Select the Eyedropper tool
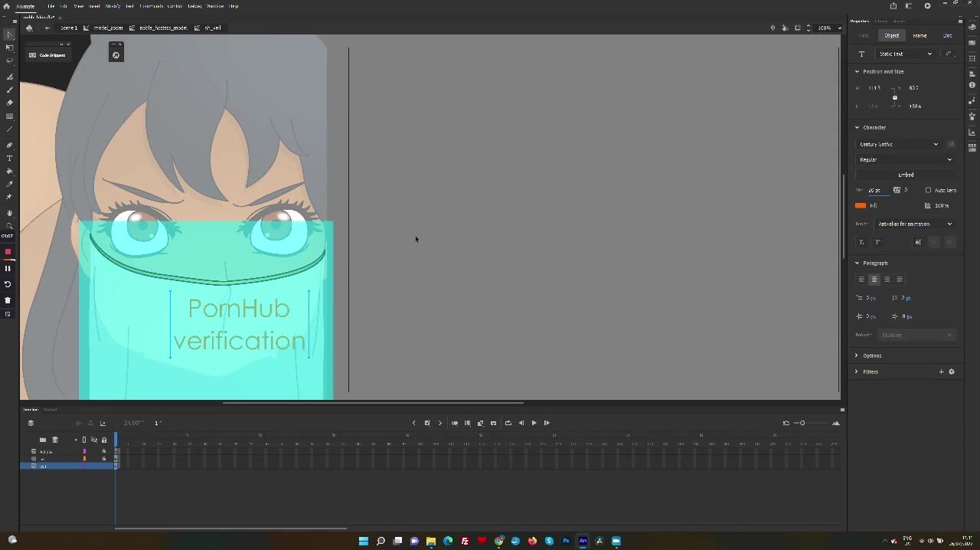980x550 pixels. pyautogui.click(x=10, y=184)
